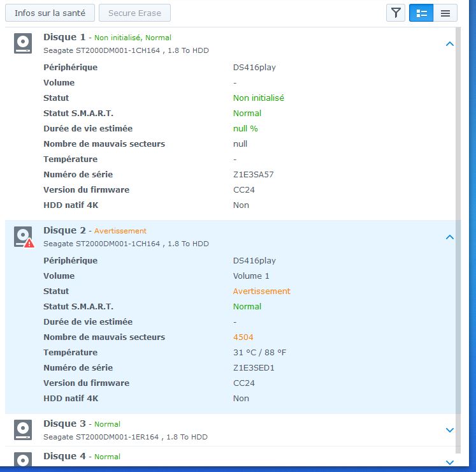Click Disque 1 'Numéro de série' label
The image size is (476, 472).
point(78,175)
